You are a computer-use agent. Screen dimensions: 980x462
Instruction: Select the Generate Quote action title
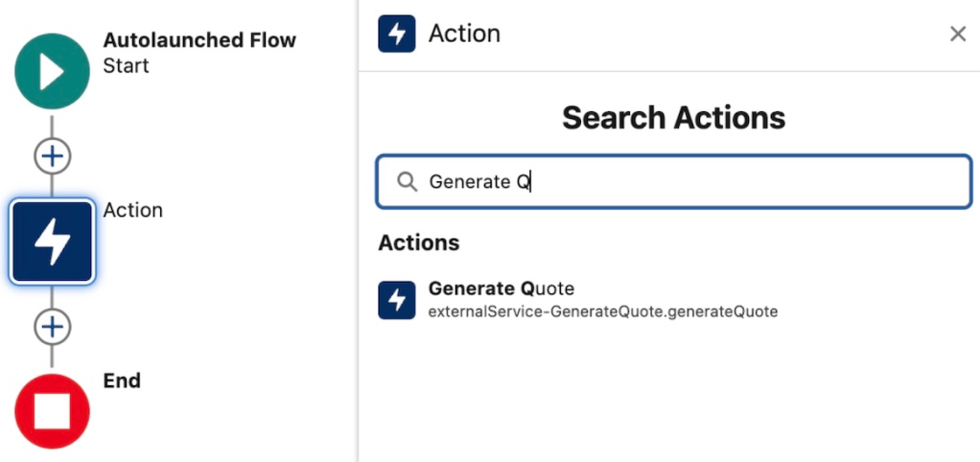point(501,289)
